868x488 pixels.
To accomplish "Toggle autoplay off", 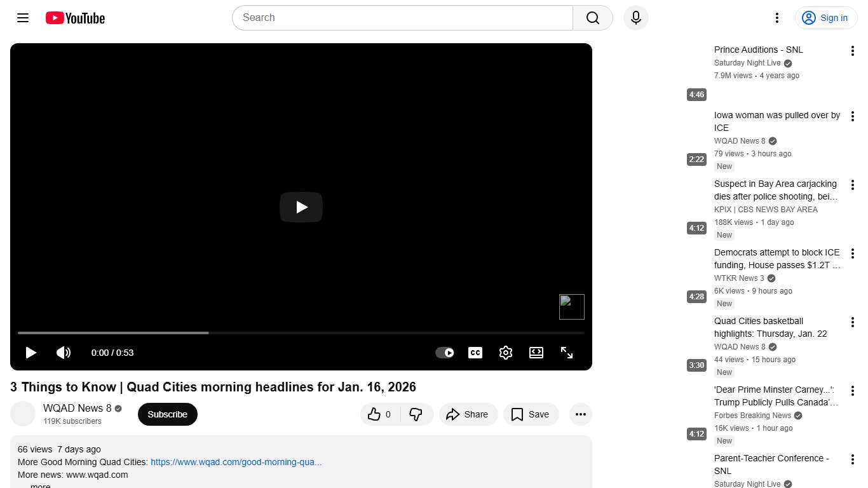I will pyautogui.click(x=445, y=353).
